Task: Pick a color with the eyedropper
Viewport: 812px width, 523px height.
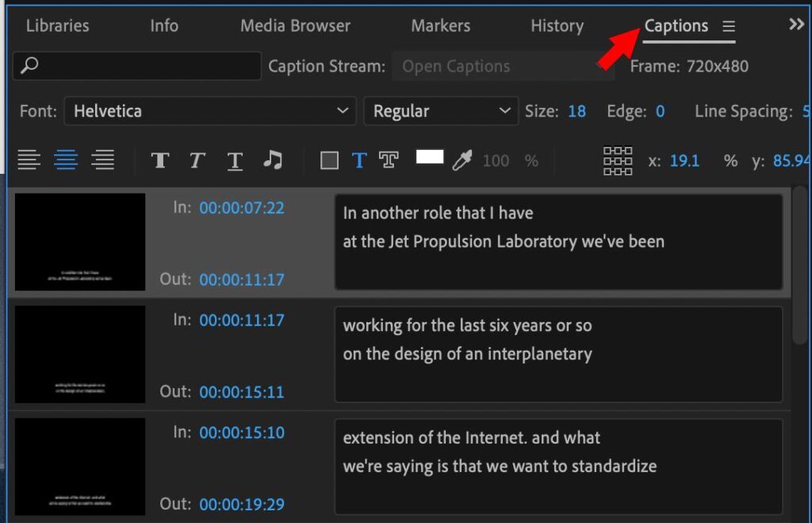Action: pos(462,160)
